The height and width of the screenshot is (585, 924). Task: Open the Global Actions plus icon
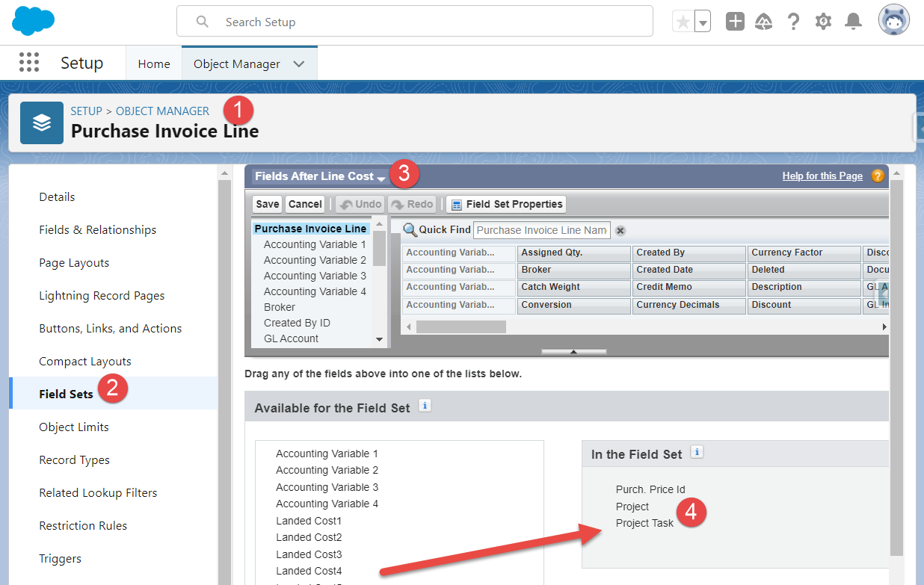coord(736,22)
